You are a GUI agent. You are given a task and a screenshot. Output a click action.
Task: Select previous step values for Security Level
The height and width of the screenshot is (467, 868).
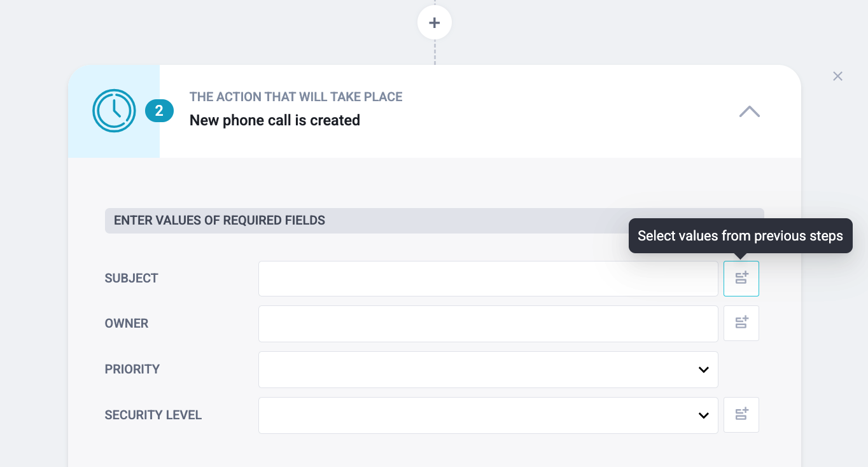pos(741,415)
